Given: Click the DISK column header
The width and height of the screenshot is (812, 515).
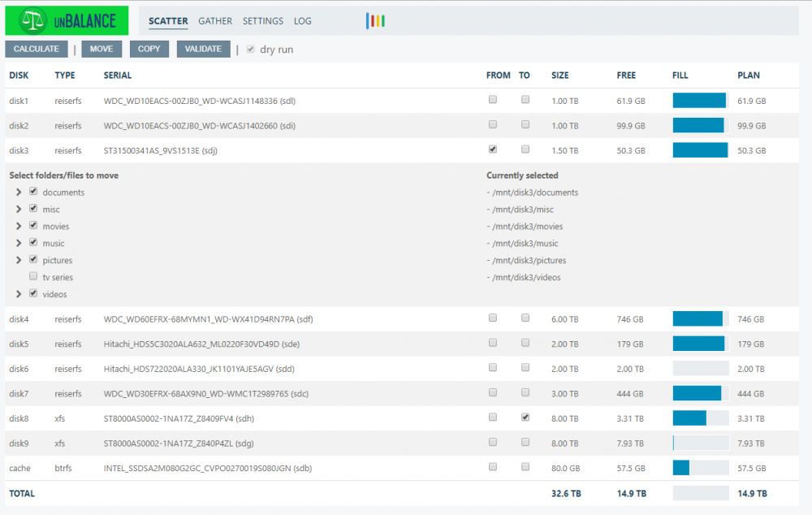Looking at the screenshot, I should [x=19, y=75].
